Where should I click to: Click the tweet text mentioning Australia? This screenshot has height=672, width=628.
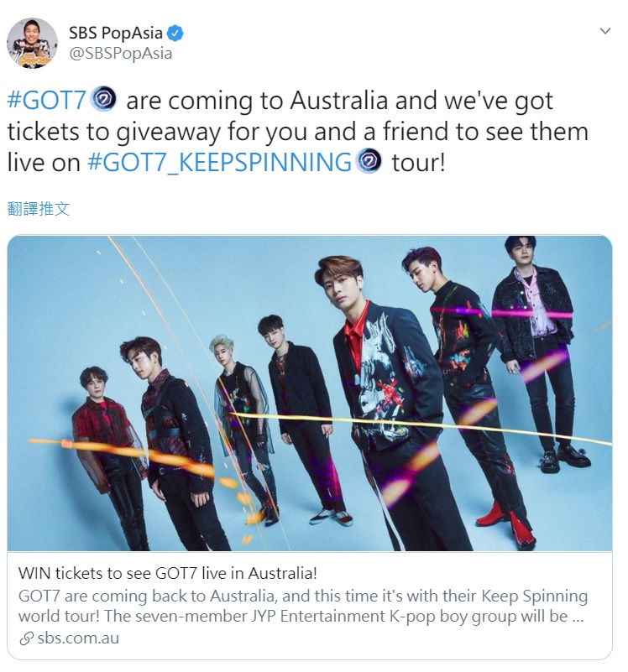pyautogui.click(x=298, y=131)
